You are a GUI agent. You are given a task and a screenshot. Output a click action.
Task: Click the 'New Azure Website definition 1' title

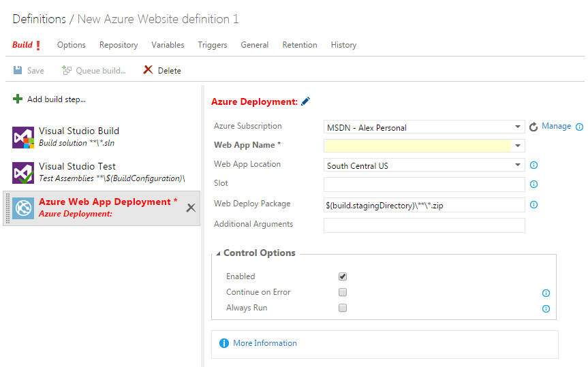pyautogui.click(x=158, y=19)
